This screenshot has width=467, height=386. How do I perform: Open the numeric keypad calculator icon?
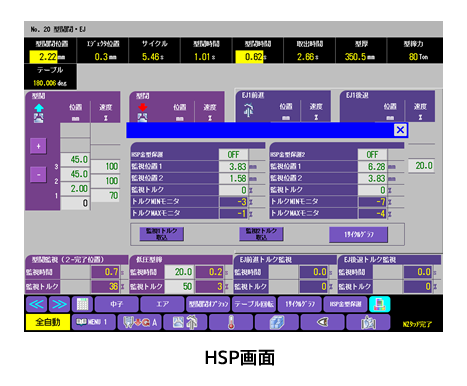82,304
